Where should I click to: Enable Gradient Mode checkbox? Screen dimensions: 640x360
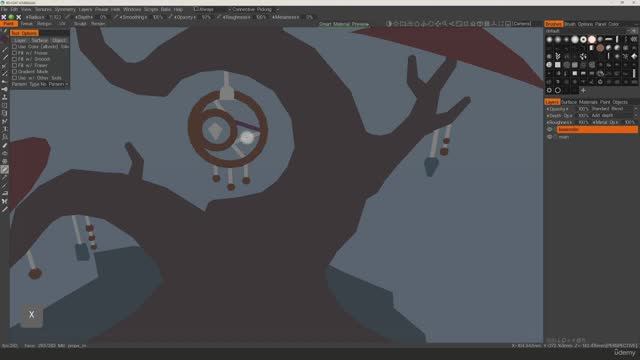pos(14,71)
